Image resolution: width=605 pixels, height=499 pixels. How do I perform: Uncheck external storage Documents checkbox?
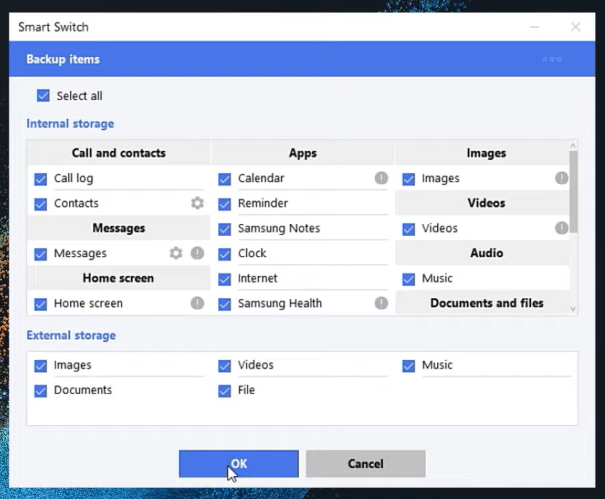tap(41, 391)
